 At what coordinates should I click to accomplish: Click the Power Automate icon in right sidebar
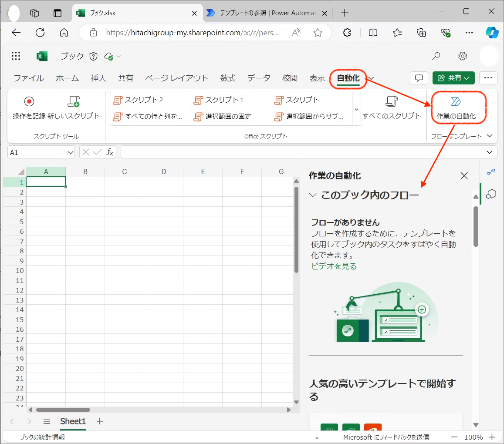pos(491,172)
